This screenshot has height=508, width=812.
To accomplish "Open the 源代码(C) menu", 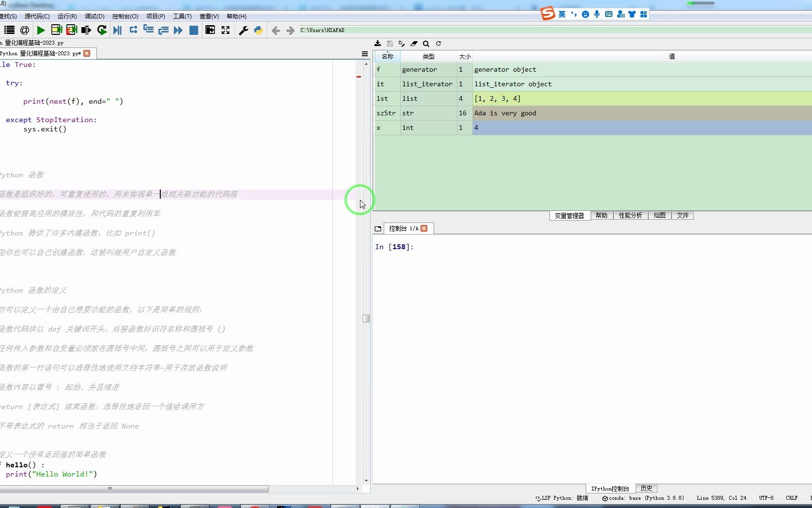I will (37, 16).
